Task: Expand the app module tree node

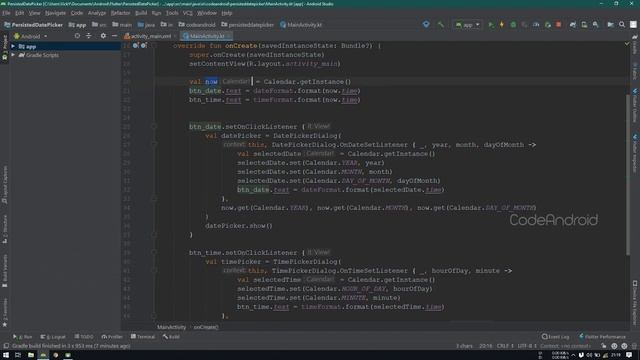Action: [x=13, y=47]
